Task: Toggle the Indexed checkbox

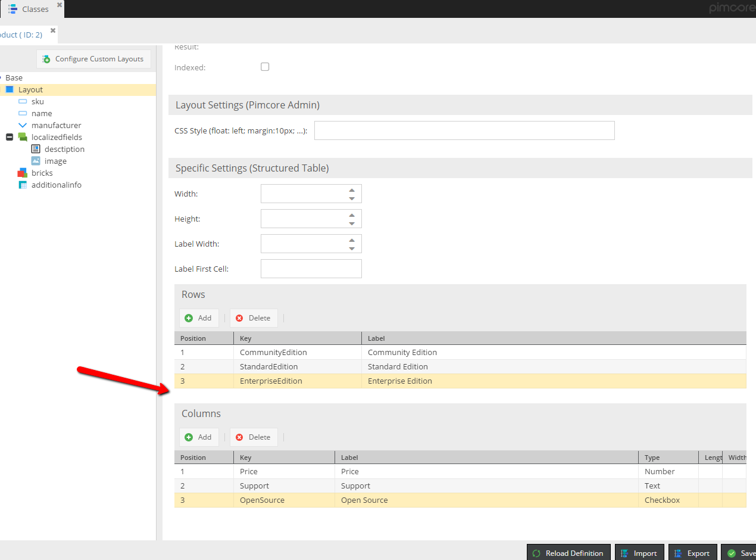Action: click(x=265, y=67)
